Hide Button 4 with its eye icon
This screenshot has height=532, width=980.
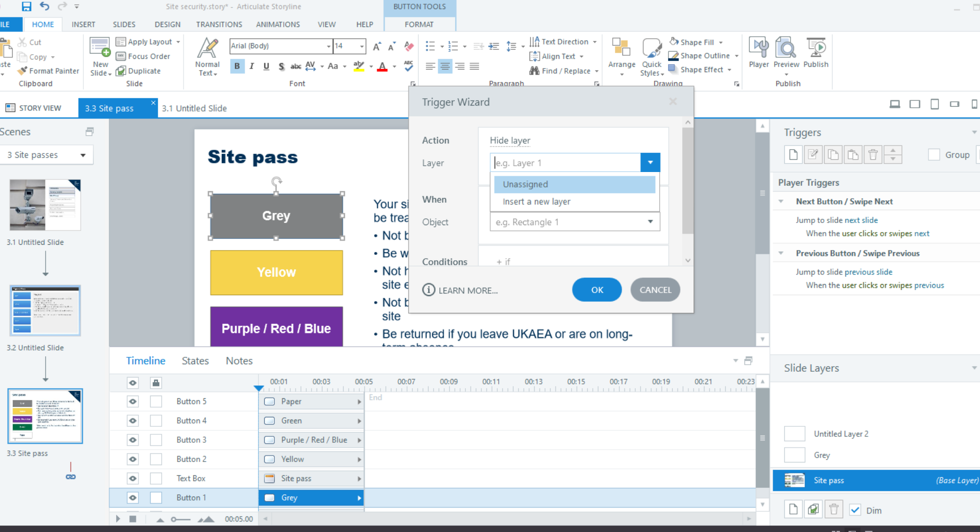tap(133, 421)
